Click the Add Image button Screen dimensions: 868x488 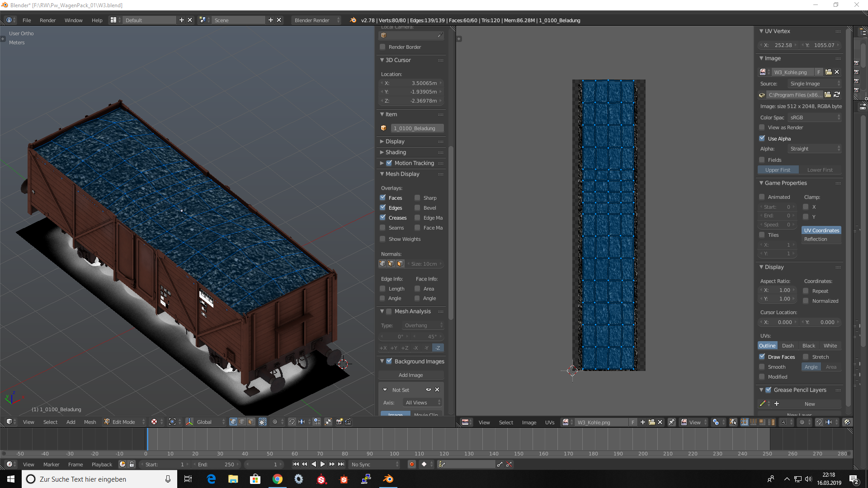coord(410,375)
